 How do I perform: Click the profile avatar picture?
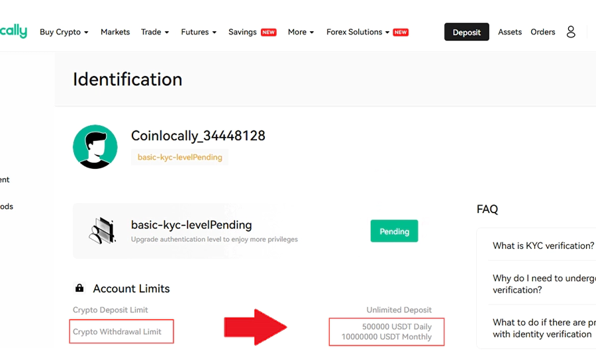(x=95, y=146)
